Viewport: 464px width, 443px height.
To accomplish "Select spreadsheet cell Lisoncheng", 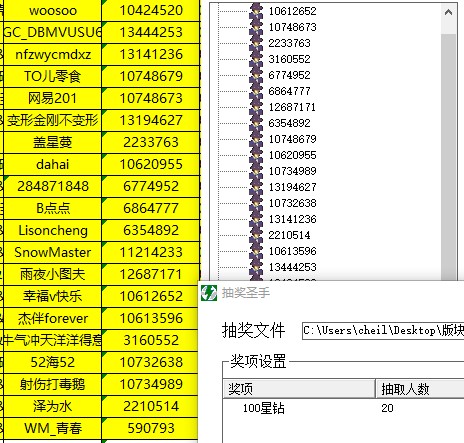I will coord(52,230).
